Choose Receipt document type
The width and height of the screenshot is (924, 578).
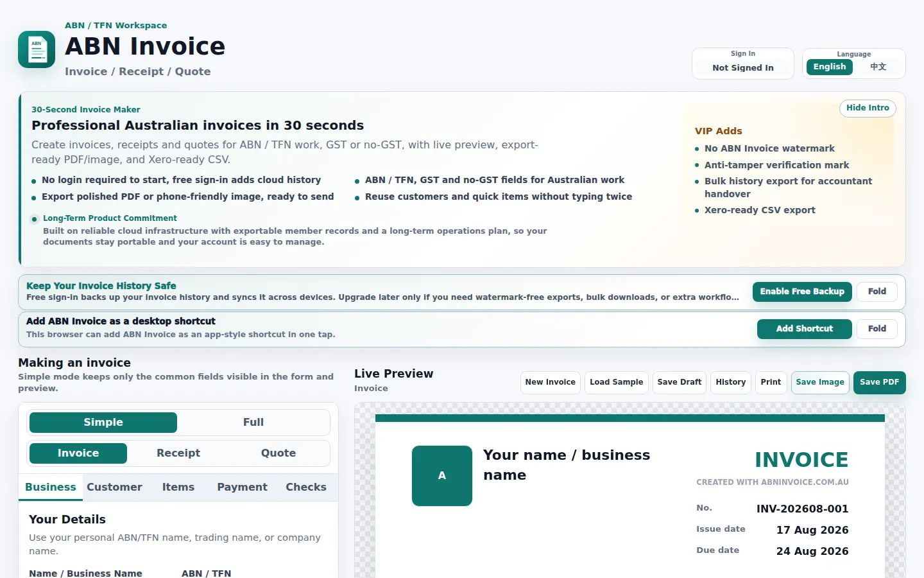pyautogui.click(x=178, y=453)
